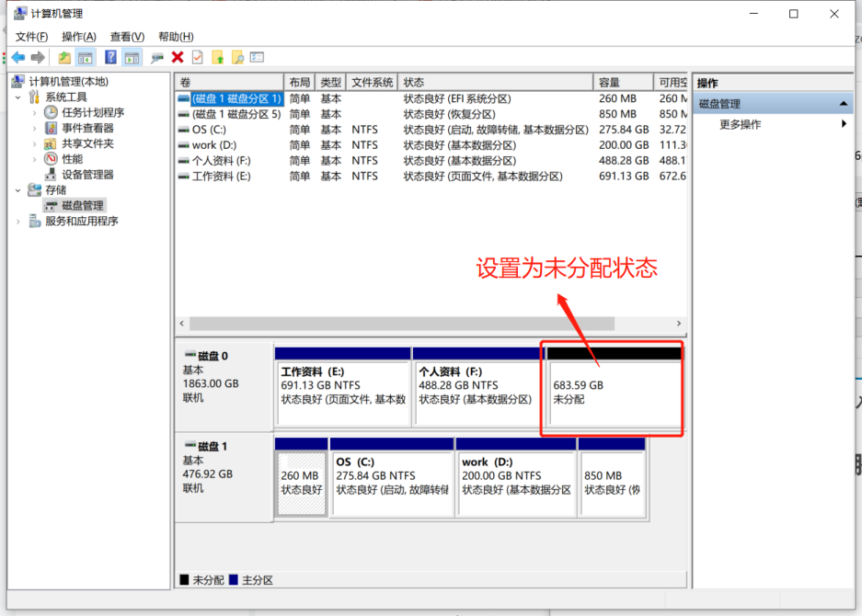The height and width of the screenshot is (616, 862).
Task: Open the 操作(A) menu
Action: point(79,37)
